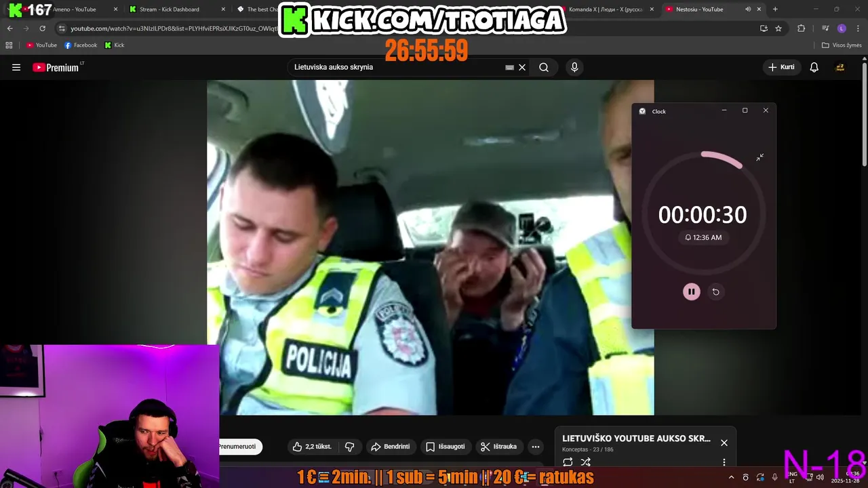The width and height of the screenshot is (868, 488).
Task: Open a new browser tab
Action: (775, 9)
